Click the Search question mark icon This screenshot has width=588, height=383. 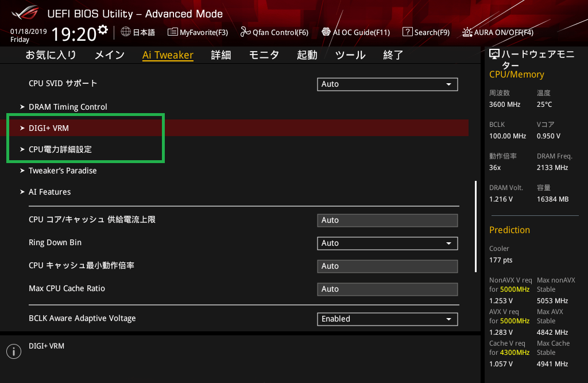point(407,32)
